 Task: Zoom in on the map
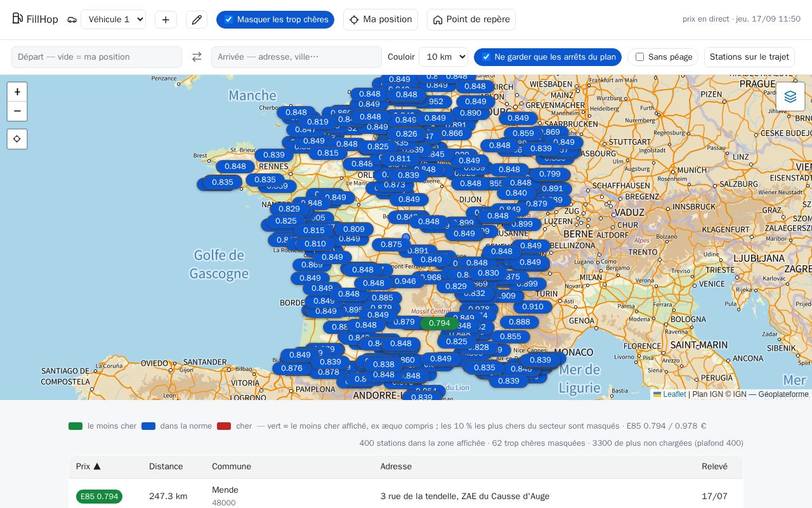click(17, 91)
